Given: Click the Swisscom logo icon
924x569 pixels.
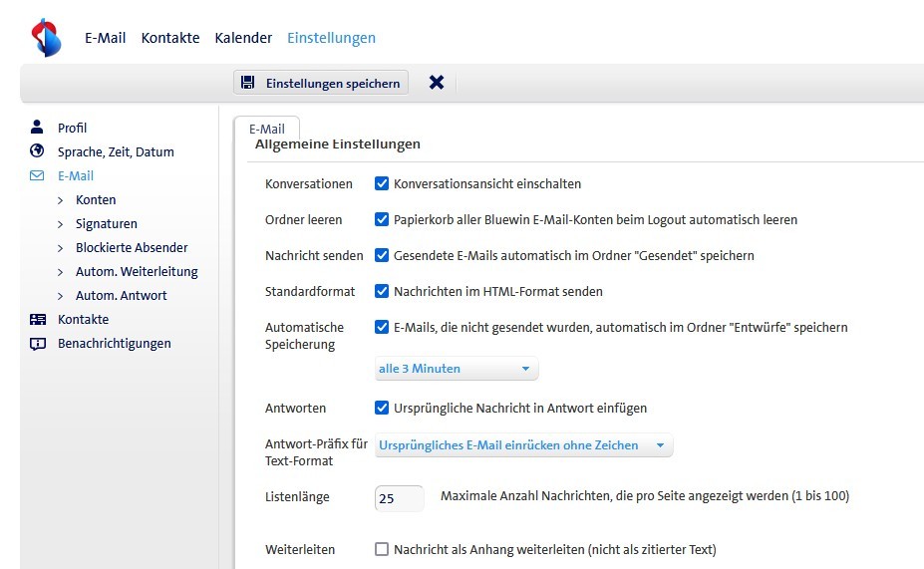Looking at the screenshot, I should [x=46, y=38].
